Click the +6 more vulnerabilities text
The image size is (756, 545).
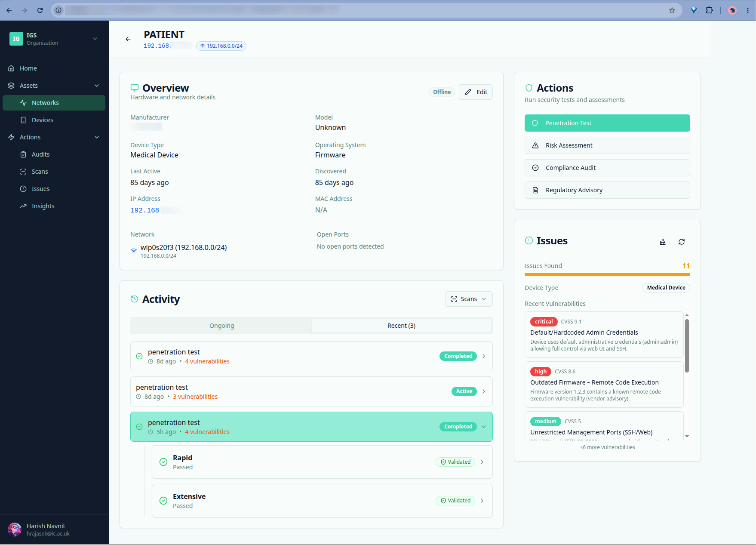[607, 447]
